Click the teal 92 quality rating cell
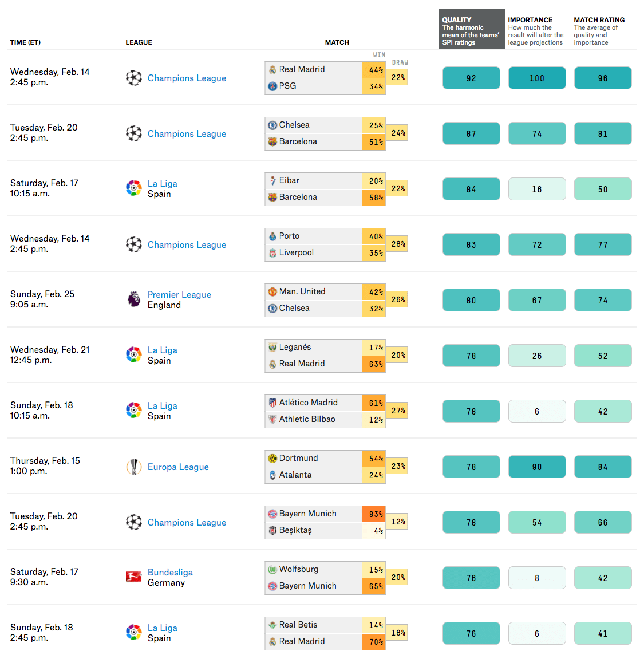 click(471, 78)
